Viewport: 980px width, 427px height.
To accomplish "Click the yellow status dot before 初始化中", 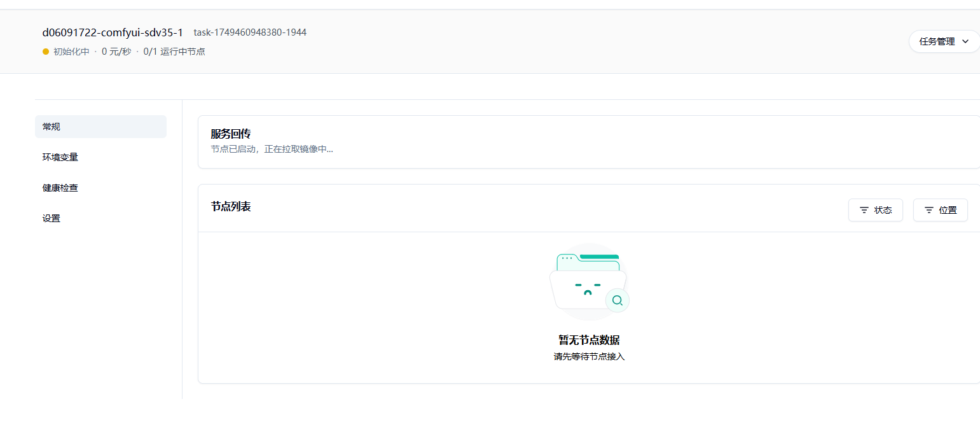I will click(46, 52).
